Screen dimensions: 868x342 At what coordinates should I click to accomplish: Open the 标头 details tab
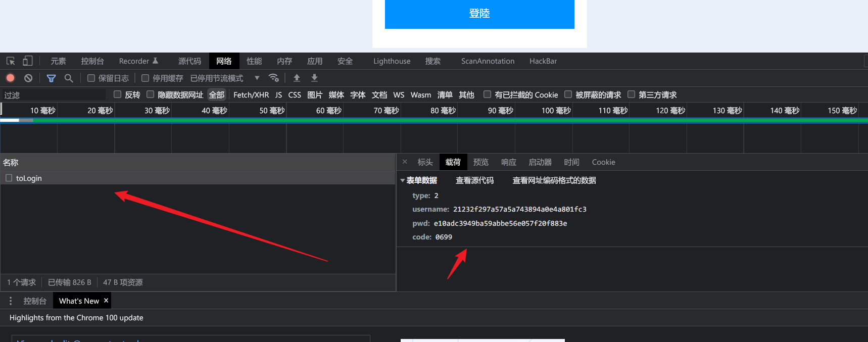tap(425, 162)
